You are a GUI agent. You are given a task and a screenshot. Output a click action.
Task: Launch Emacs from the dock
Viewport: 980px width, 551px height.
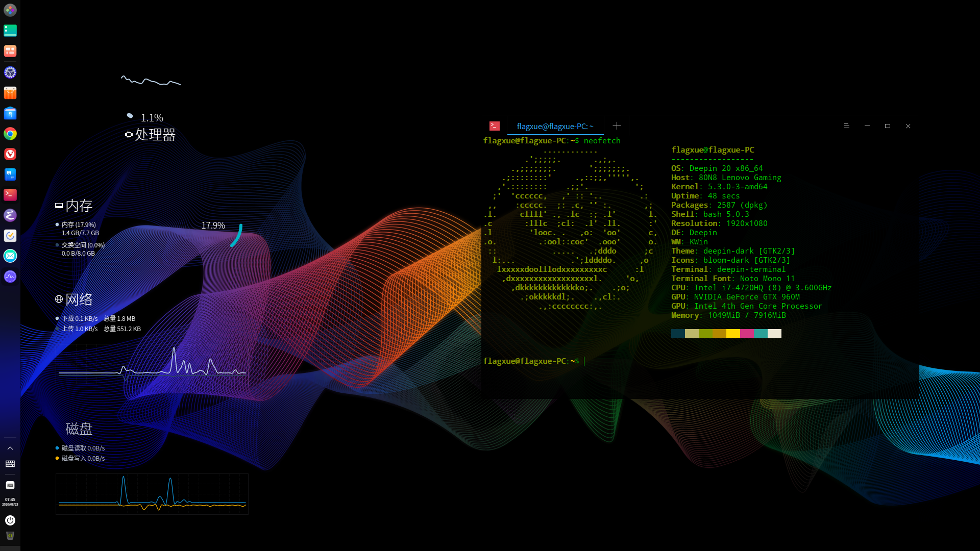pyautogui.click(x=10, y=215)
